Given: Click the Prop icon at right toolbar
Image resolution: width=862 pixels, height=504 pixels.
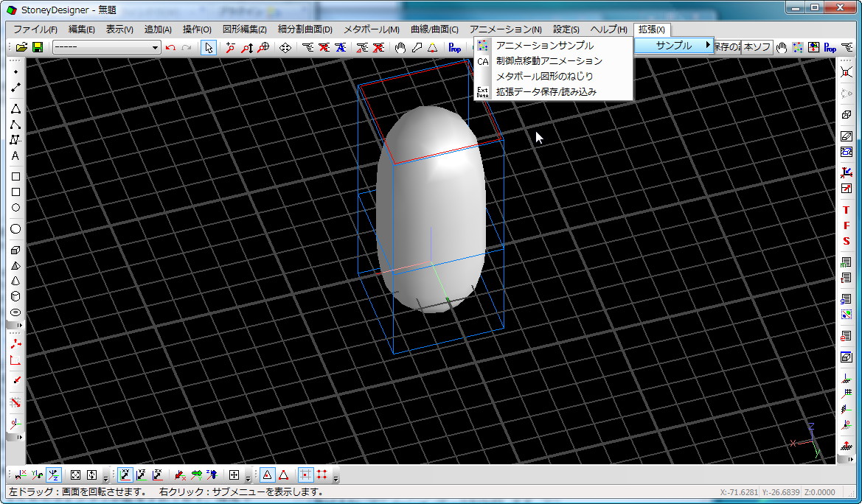Looking at the screenshot, I should pos(830,48).
